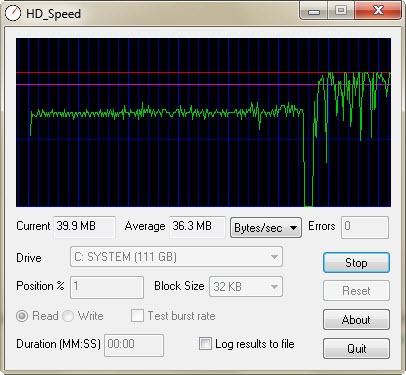Viewport: 406px width, 375px height.
Task: Click the green throughput graph area
Action: click(x=203, y=122)
